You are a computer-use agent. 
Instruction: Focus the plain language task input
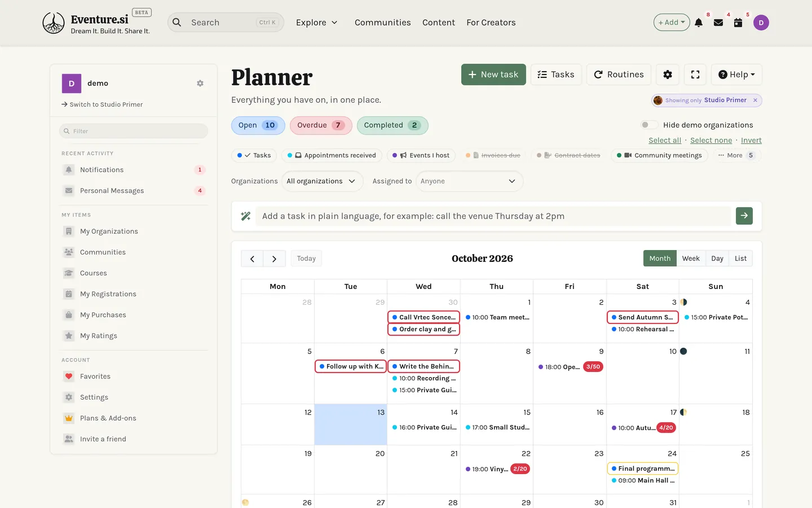pyautogui.click(x=493, y=216)
